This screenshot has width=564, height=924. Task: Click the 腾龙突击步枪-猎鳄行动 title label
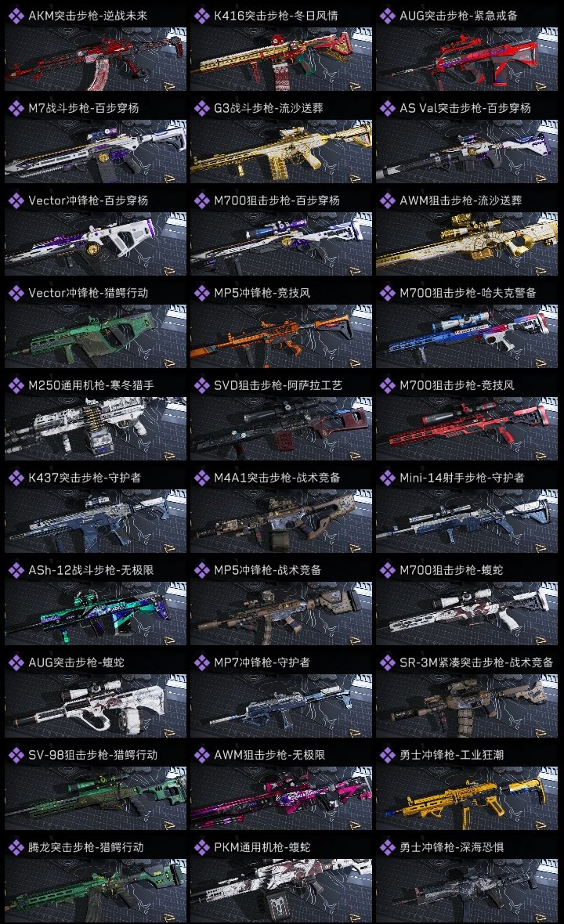point(86,847)
